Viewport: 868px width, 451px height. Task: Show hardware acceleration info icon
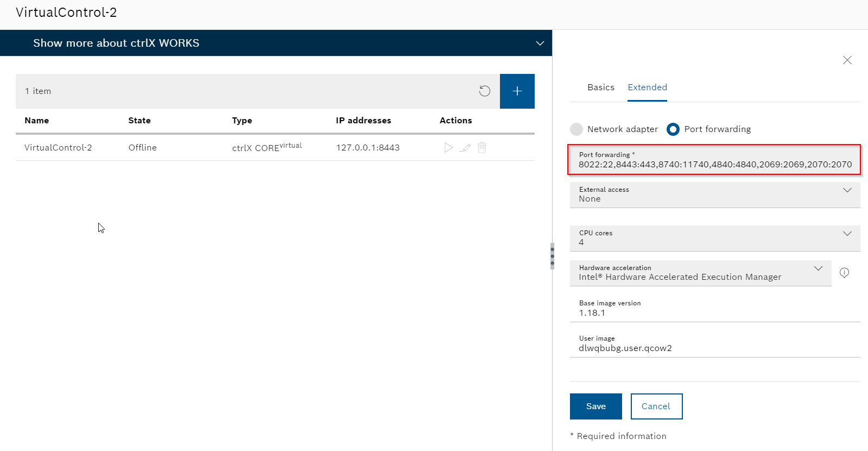[845, 273]
